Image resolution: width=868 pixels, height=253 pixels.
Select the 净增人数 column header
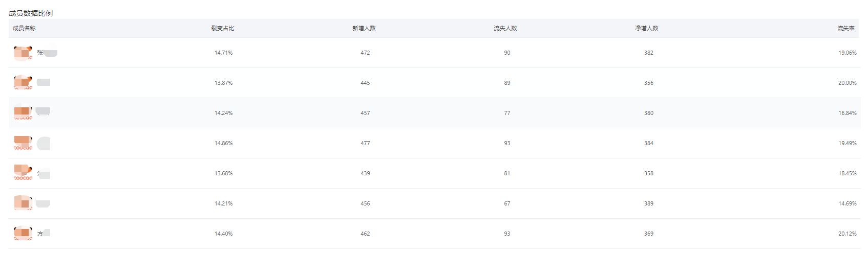pos(647,28)
